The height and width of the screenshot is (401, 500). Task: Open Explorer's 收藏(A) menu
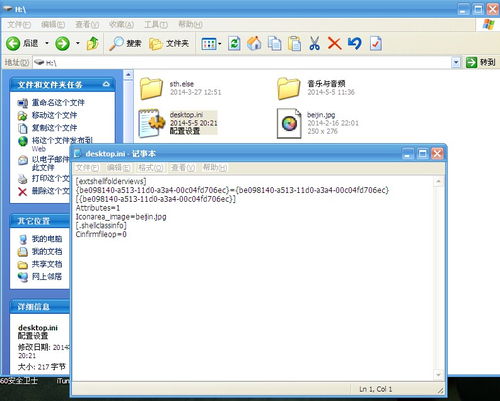pos(121,25)
